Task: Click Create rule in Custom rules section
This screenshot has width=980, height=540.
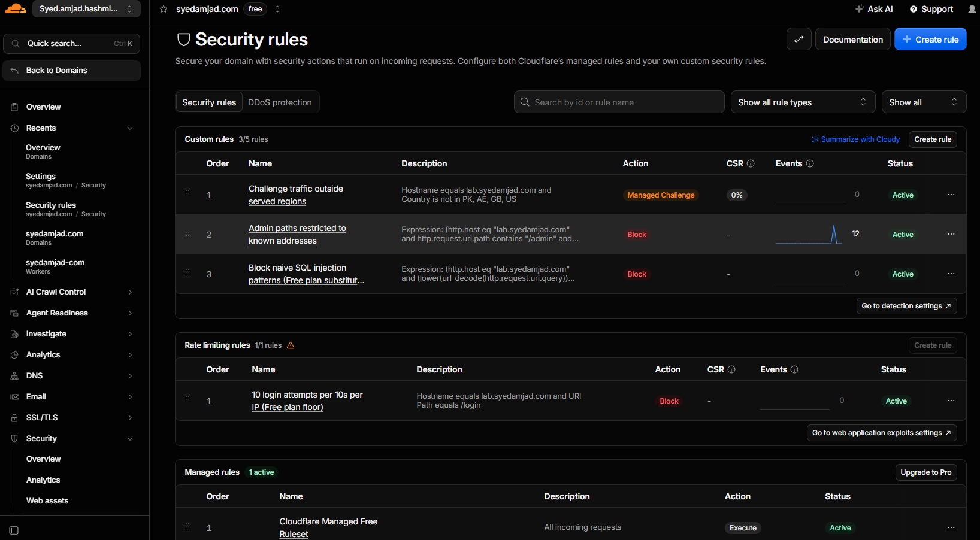Action: coord(933,139)
